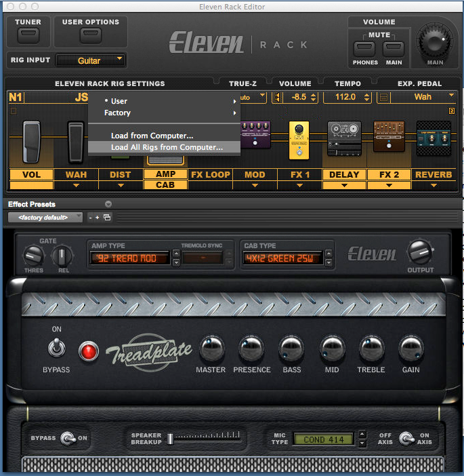
Task: Open the factory default preset dropdown
Action: [x=45, y=218]
